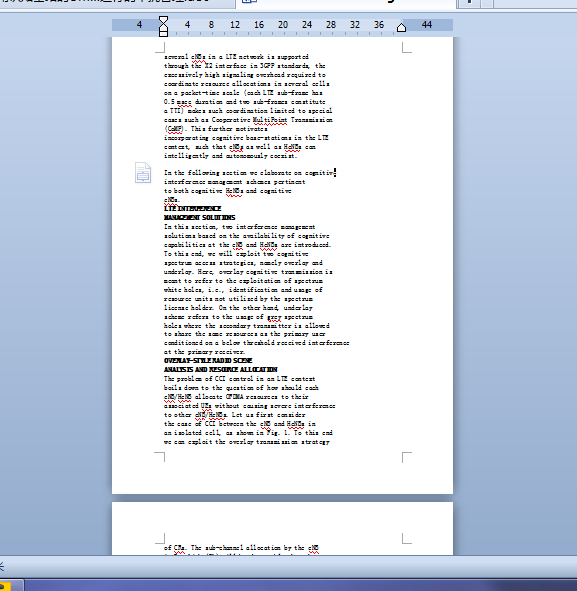
Task: Click the left indent box on ruler
Action: 163,34
